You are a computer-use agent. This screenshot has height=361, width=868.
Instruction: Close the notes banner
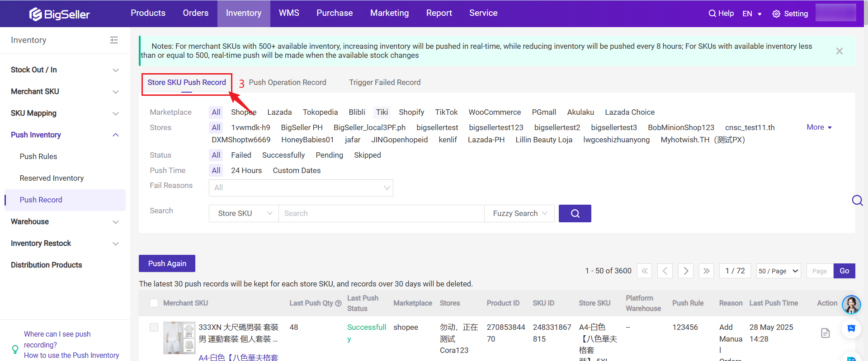tap(840, 51)
